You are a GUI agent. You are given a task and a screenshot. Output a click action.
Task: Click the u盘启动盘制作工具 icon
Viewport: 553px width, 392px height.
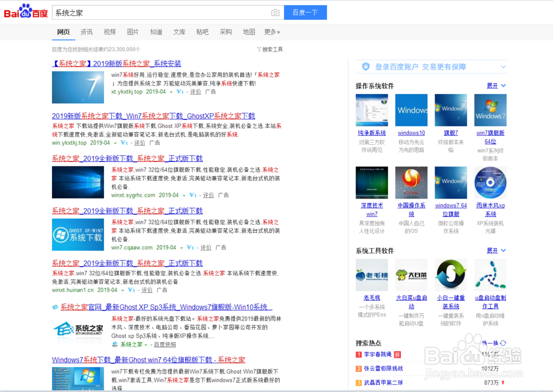pos(490,275)
